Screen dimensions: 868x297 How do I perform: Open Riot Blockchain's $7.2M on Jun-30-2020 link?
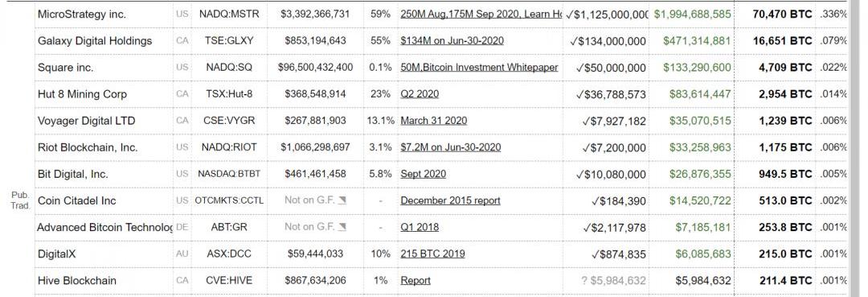click(x=451, y=146)
